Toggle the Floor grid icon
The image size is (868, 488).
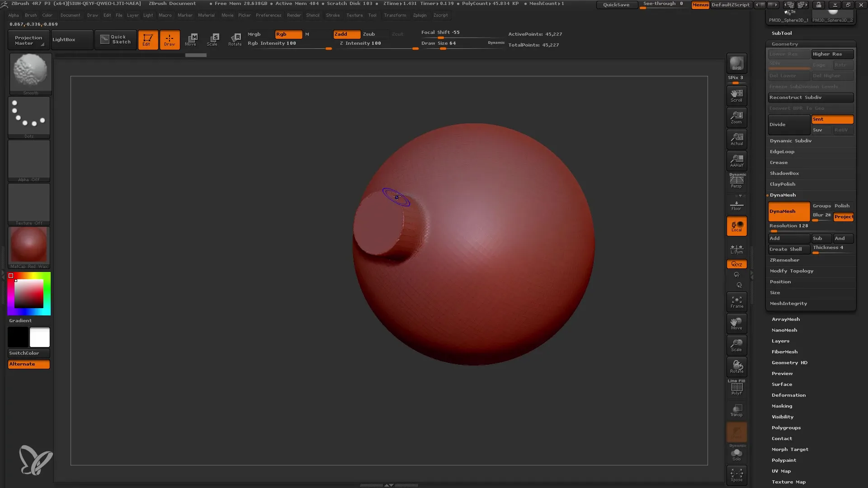[736, 204]
